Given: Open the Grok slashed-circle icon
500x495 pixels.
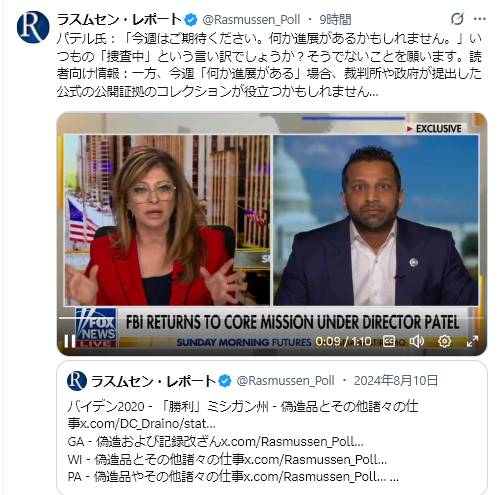Looking at the screenshot, I should pos(457,19).
